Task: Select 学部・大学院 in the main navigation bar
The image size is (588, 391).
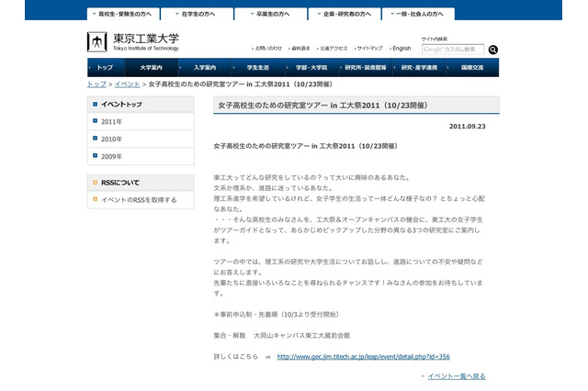Action: 311,67
